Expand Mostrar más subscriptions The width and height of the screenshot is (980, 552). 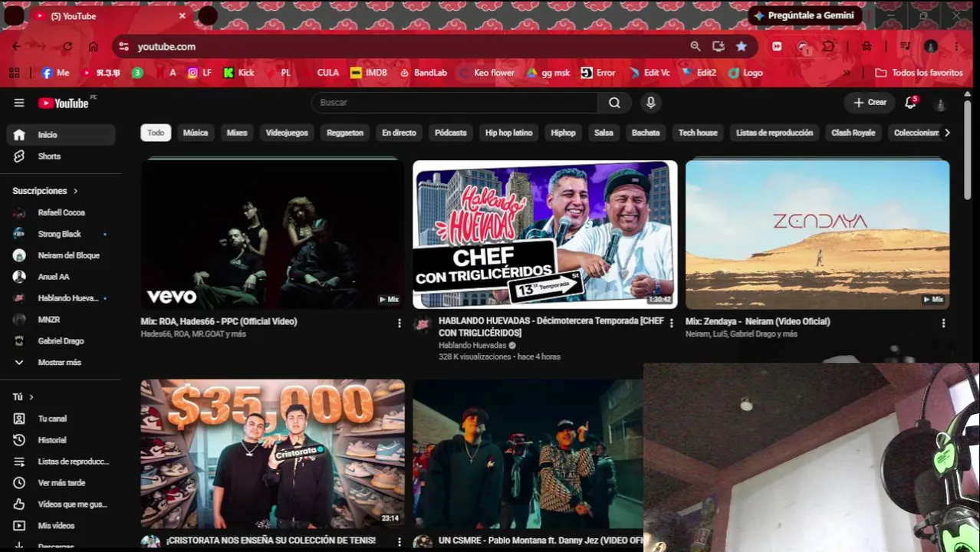61,363
